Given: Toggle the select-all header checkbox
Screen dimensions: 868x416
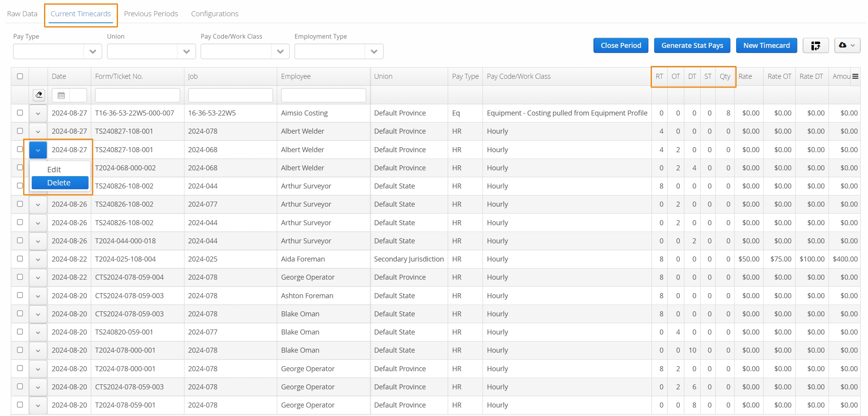Looking at the screenshot, I should (20, 76).
